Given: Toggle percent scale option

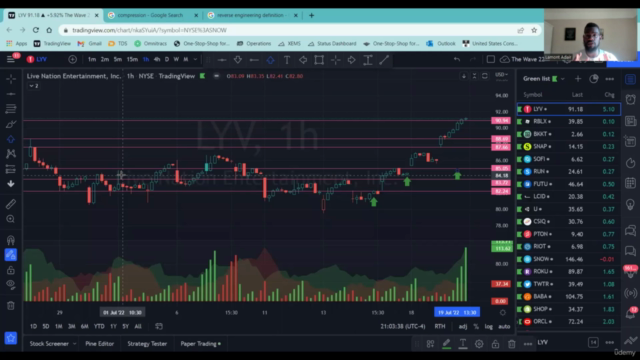Looking at the screenshot, I should (x=476, y=327).
